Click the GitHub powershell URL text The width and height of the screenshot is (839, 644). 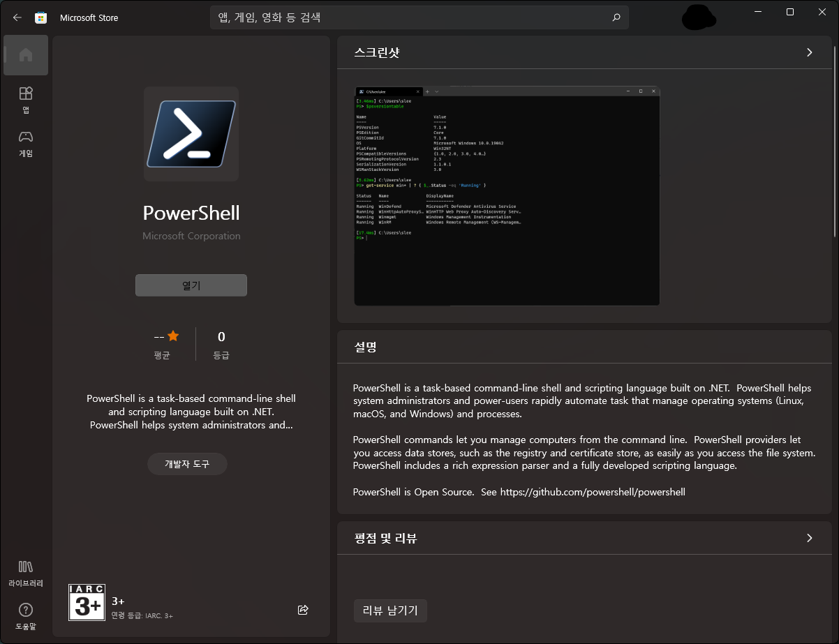[593, 492]
